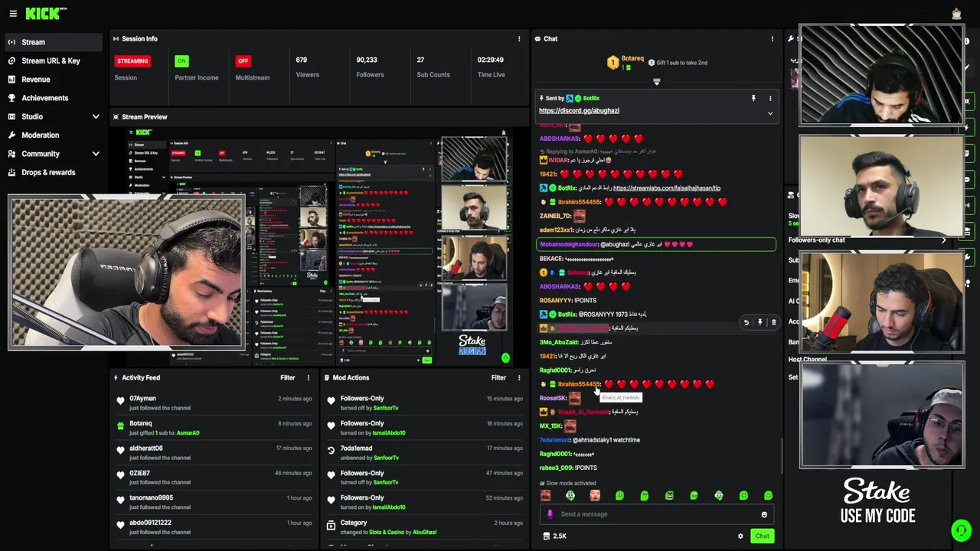Expand the Studio sidebar section

click(96, 117)
